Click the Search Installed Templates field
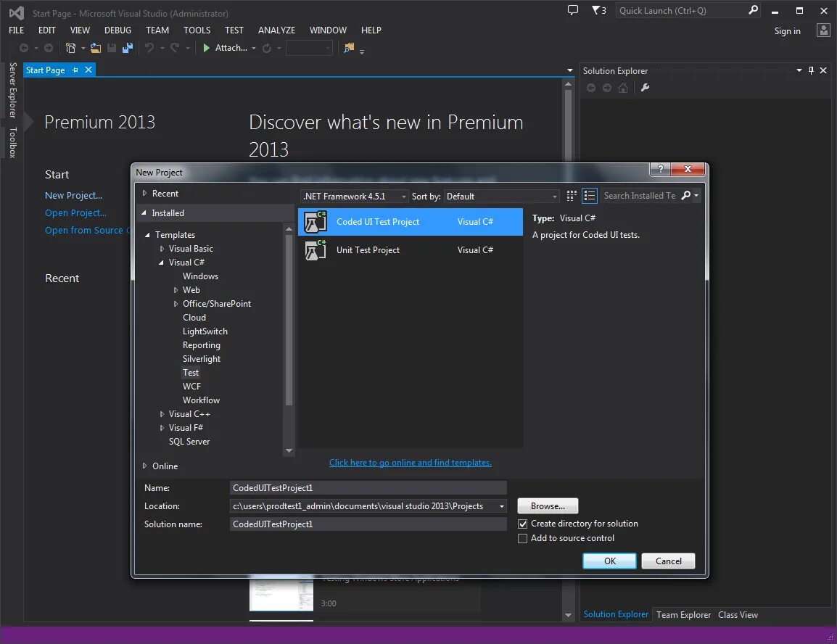Screen dimensions: 837x644 (640, 196)
